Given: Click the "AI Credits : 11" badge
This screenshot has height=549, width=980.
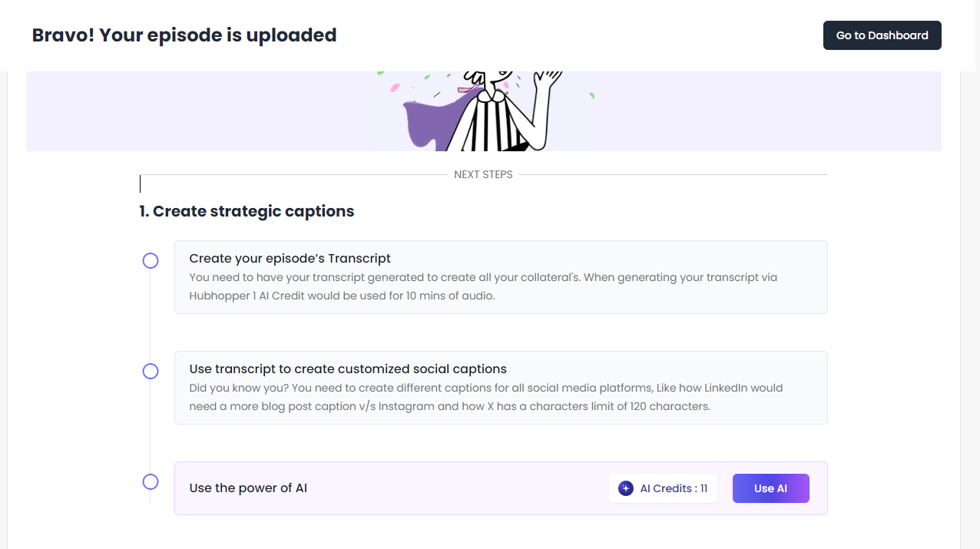Looking at the screenshot, I should [663, 488].
